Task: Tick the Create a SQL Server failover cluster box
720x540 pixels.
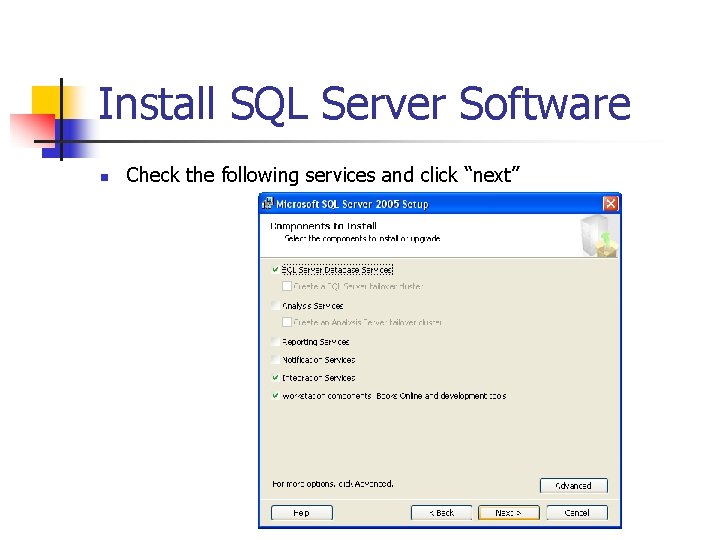Action: tap(287, 286)
